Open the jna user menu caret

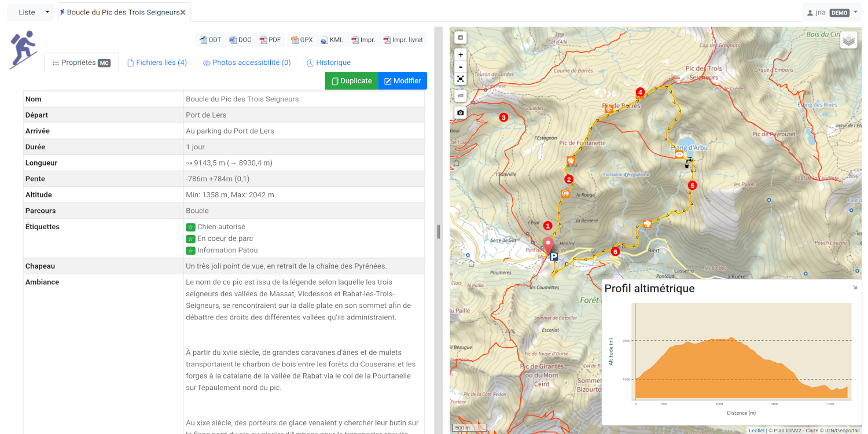click(855, 12)
